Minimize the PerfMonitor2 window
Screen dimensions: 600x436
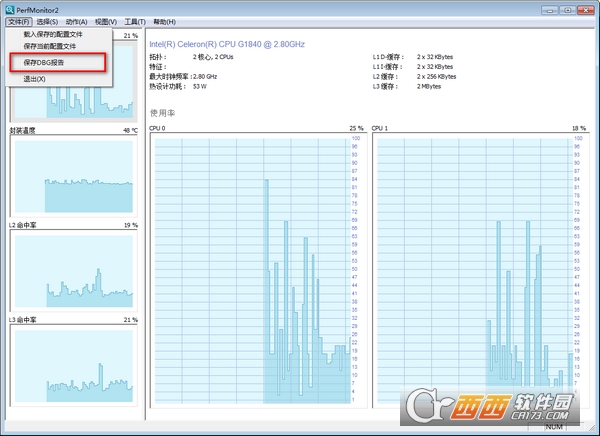pos(549,10)
